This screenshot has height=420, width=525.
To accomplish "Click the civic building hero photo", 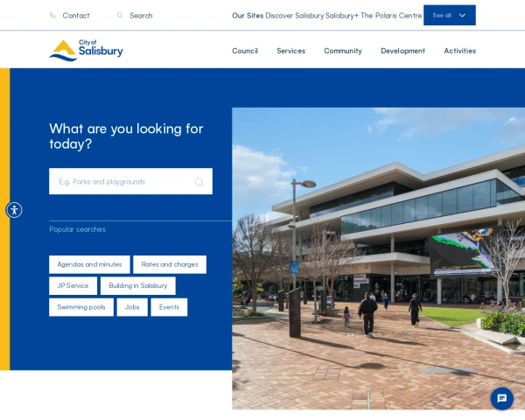I will (x=378, y=259).
